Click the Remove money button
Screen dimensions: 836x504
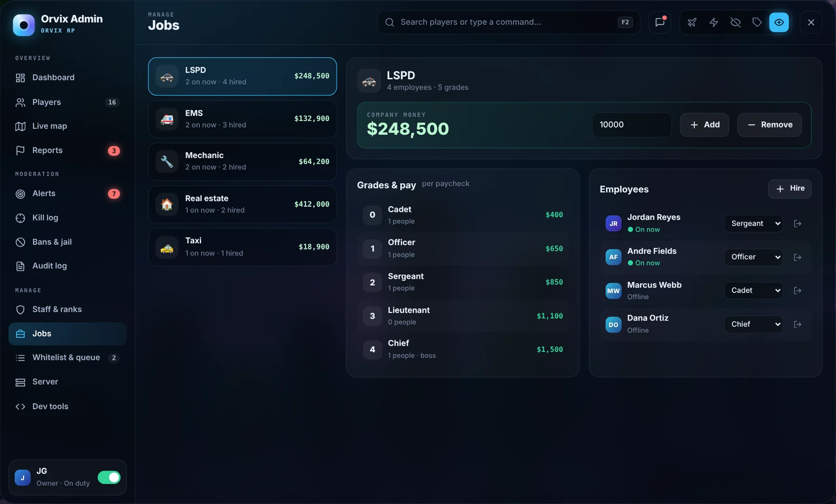click(x=770, y=124)
